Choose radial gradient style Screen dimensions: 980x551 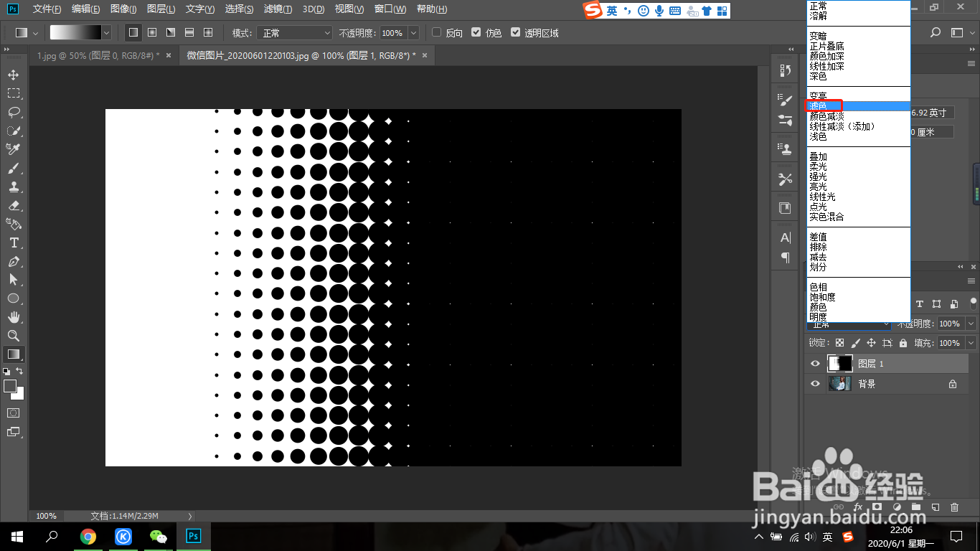[x=152, y=32]
